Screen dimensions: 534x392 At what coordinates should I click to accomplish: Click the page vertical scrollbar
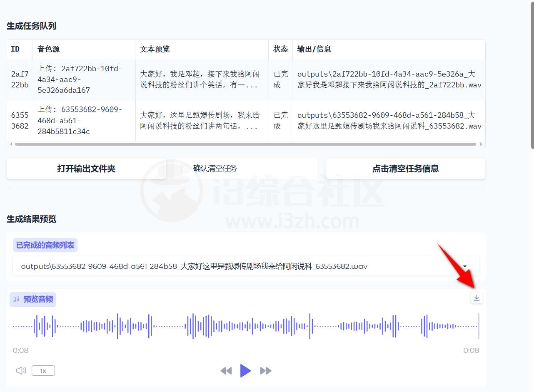click(532, 75)
